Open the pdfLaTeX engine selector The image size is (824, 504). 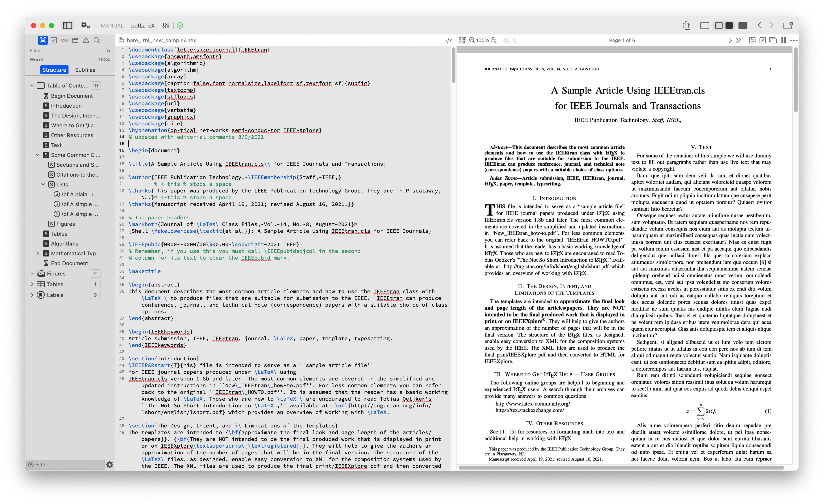click(x=143, y=25)
